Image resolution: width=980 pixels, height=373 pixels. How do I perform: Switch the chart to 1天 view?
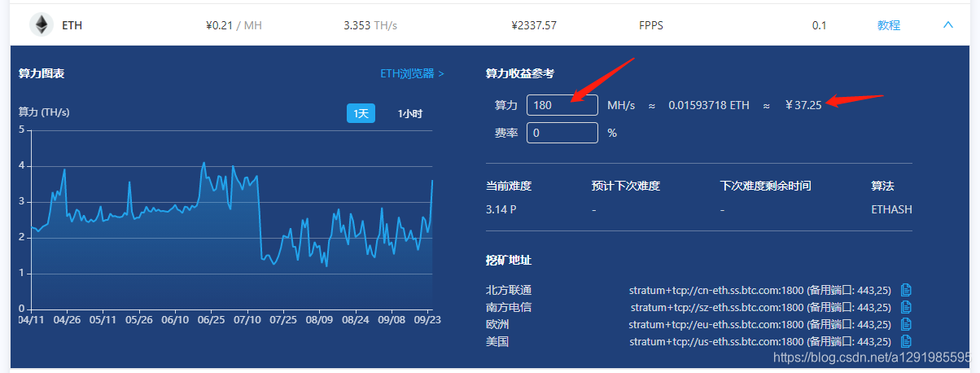click(x=361, y=113)
